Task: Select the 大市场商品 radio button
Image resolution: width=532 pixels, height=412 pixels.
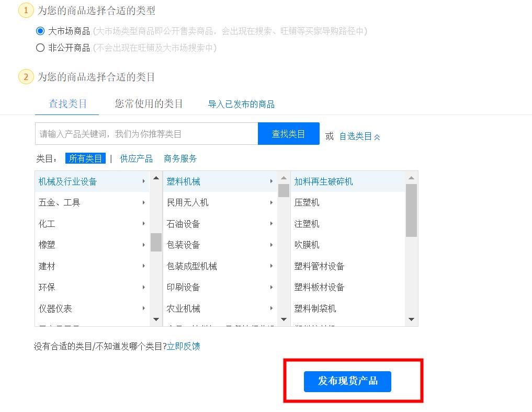Action: (40, 31)
